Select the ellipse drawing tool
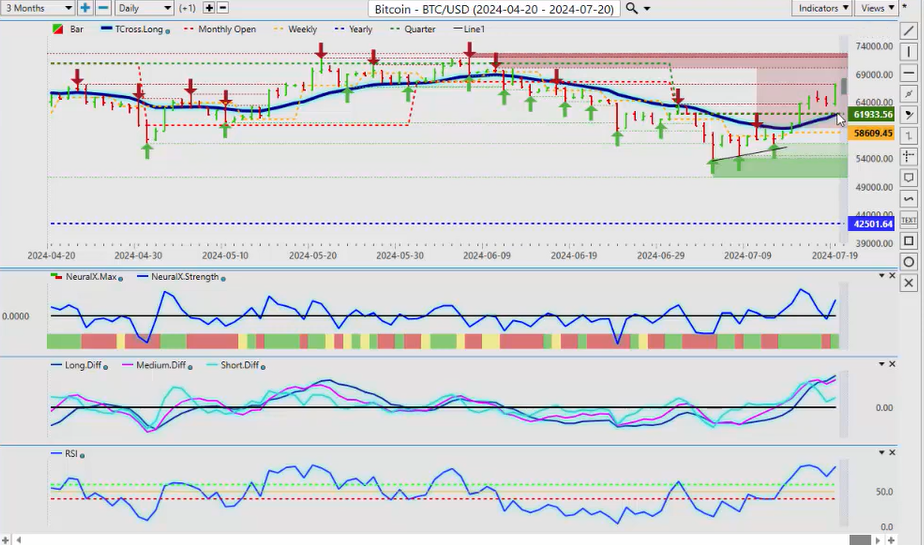 point(909,262)
